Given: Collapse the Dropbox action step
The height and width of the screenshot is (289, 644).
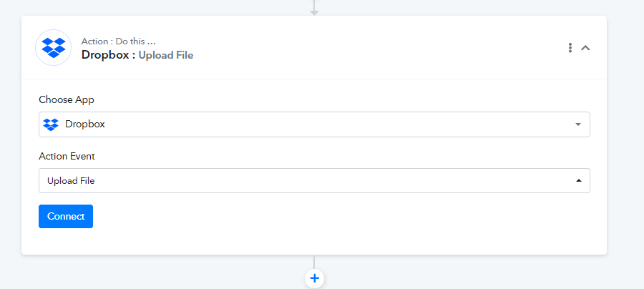Looking at the screenshot, I should (585, 48).
